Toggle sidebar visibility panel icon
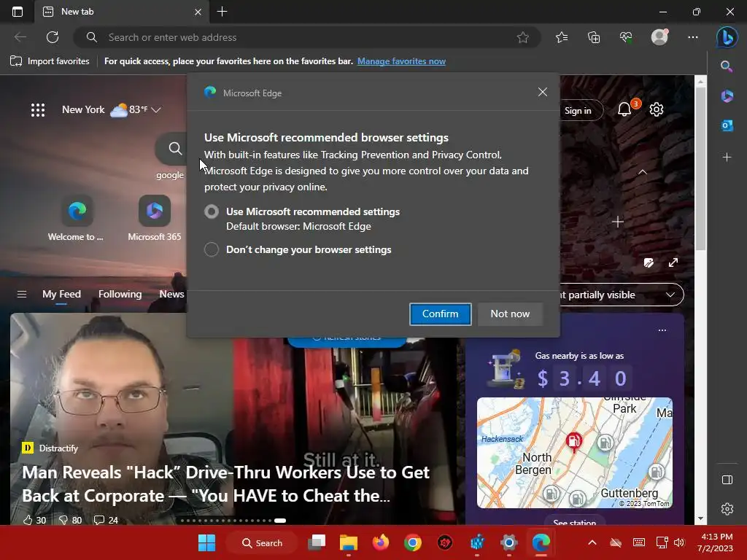Viewport: 747px width, 560px height. (727, 480)
